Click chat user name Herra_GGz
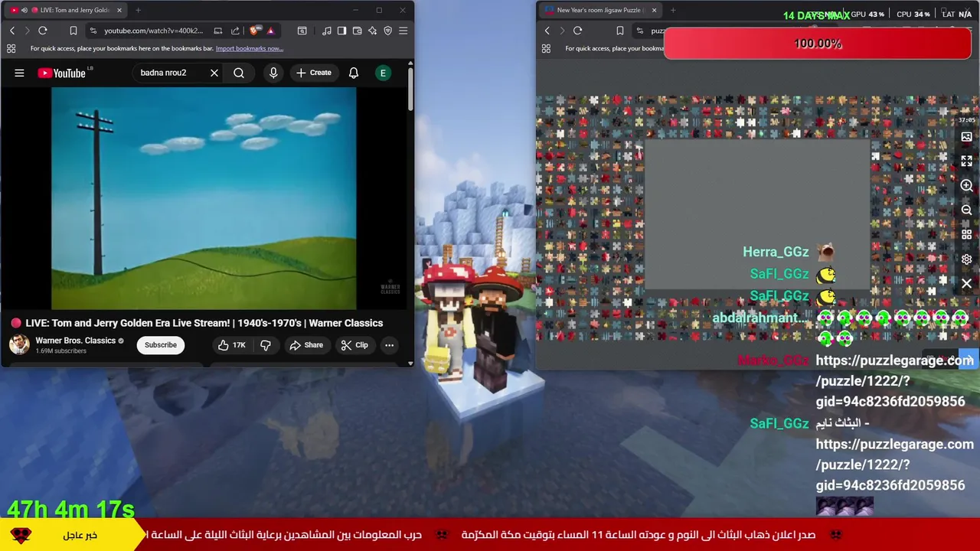980x551 pixels. pyautogui.click(x=776, y=252)
